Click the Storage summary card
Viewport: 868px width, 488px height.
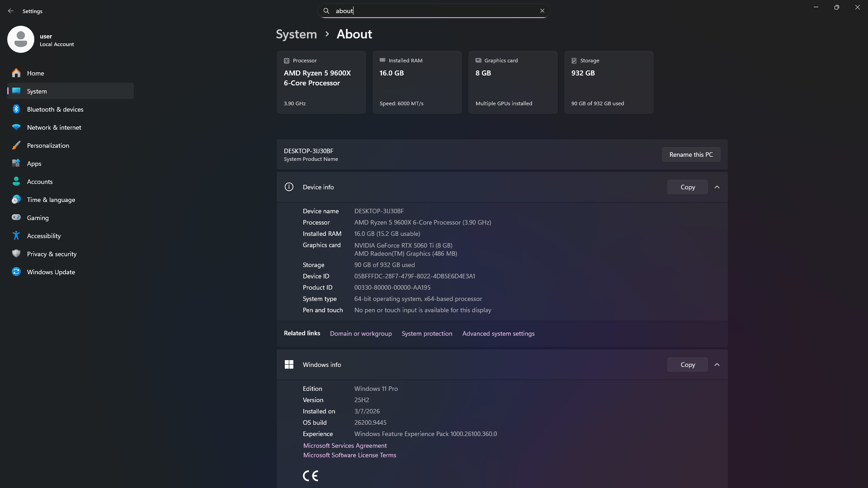click(609, 82)
